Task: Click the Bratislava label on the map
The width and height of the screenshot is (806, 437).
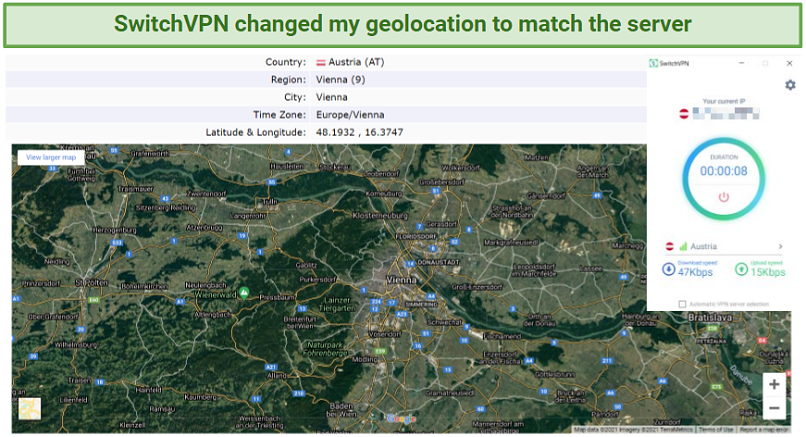Action: [710, 318]
